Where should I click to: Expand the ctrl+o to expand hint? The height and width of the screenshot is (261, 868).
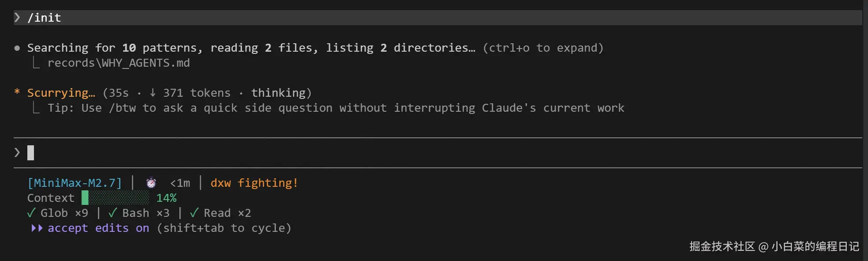point(543,48)
